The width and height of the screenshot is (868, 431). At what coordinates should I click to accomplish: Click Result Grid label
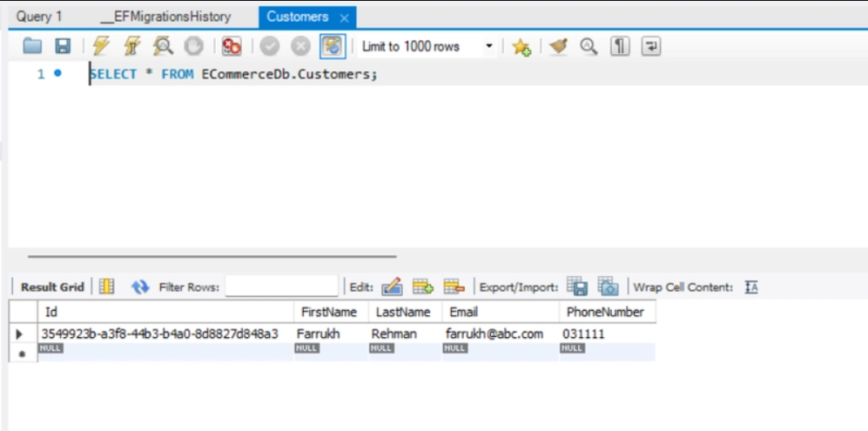(52, 287)
